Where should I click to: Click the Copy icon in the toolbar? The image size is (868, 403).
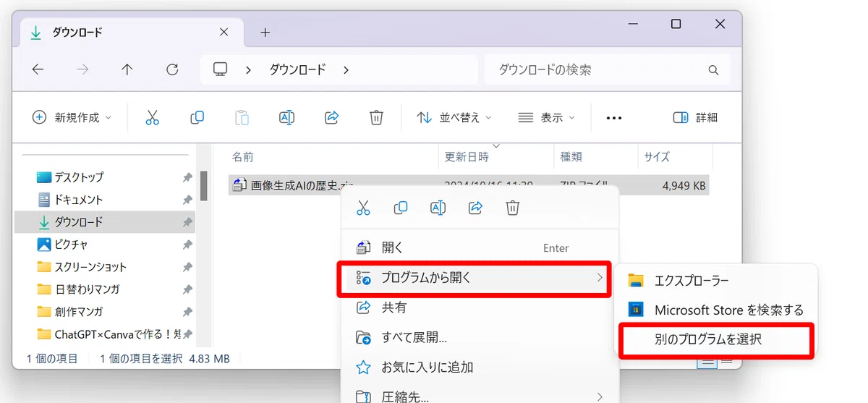coord(197,117)
